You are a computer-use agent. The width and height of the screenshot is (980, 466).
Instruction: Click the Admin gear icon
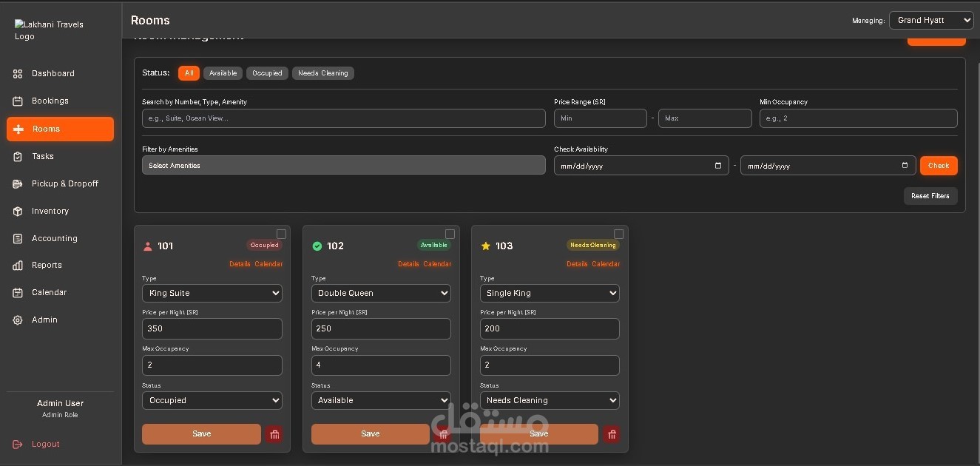[18, 320]
